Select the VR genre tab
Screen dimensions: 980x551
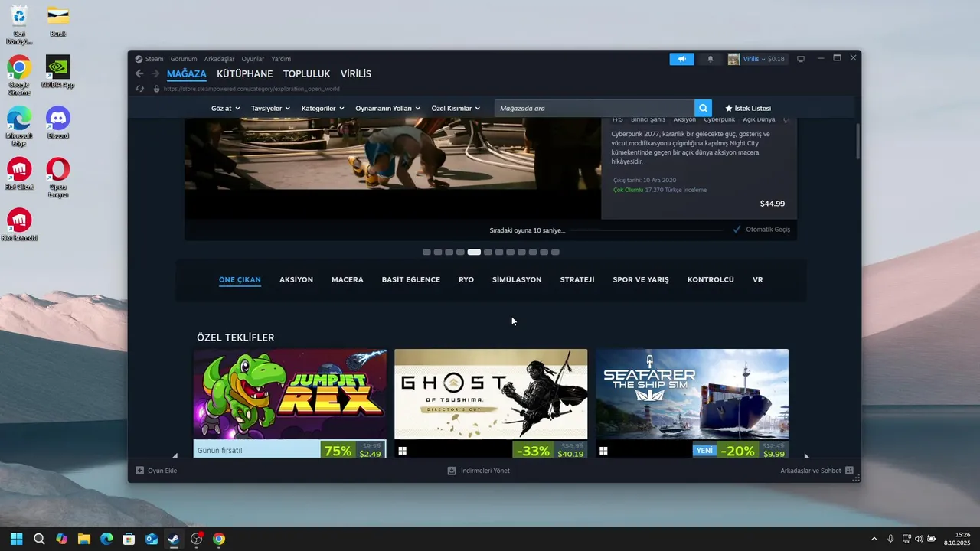tap(758, 280)
